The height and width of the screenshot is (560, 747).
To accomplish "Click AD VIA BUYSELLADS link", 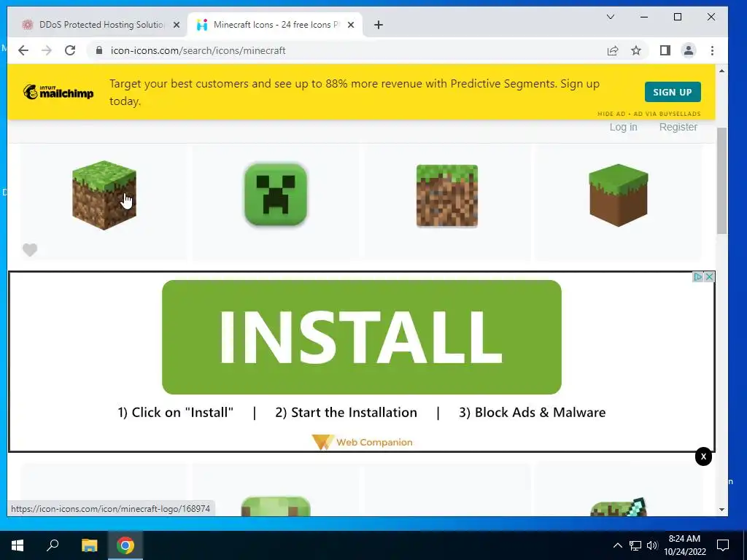I will pos(667,114).
